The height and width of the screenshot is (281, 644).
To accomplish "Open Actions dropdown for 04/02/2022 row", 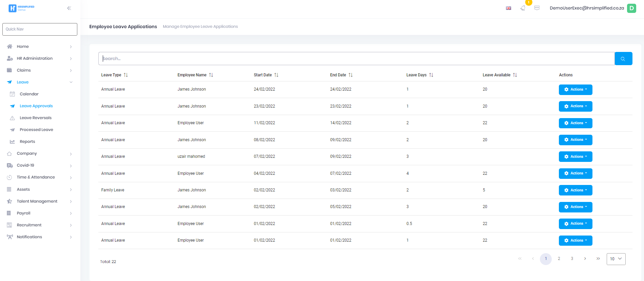I will click(x=575, y=173).
